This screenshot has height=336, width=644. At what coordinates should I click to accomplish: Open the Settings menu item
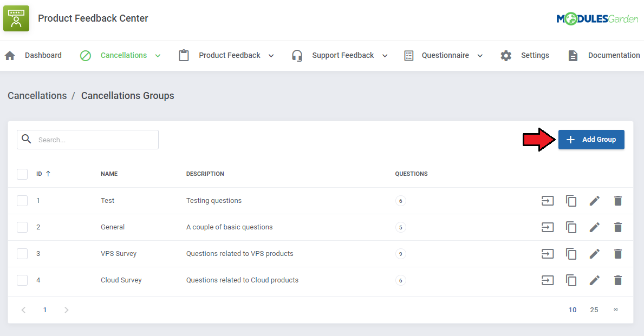[x=535, y=55]
